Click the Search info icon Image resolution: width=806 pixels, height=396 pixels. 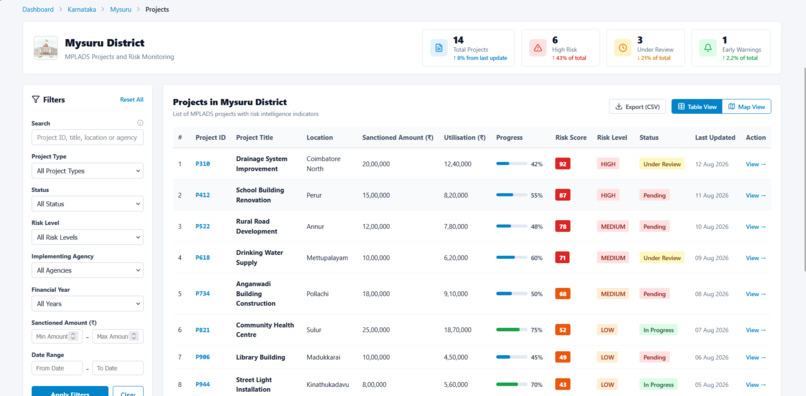(x=140, y=123)
